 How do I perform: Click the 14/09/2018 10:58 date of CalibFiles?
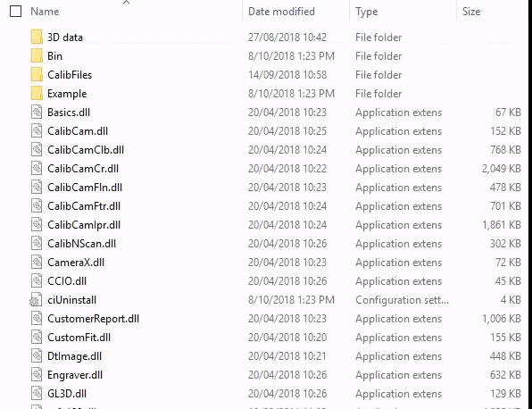pos(287,75)
